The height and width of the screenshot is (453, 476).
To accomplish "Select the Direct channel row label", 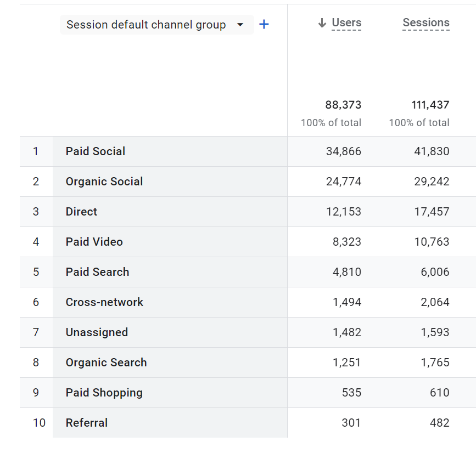I will tap(81, 212).
